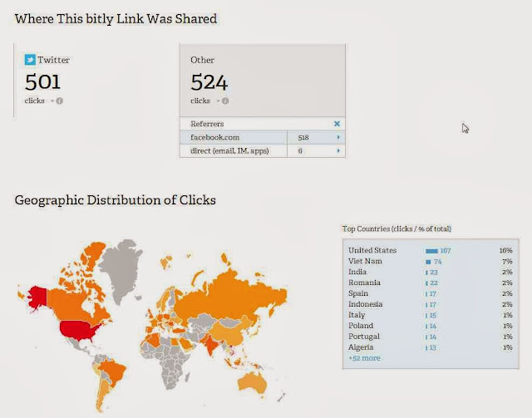
Task: Click the Twitter bird icon
Action: (30, 60)
